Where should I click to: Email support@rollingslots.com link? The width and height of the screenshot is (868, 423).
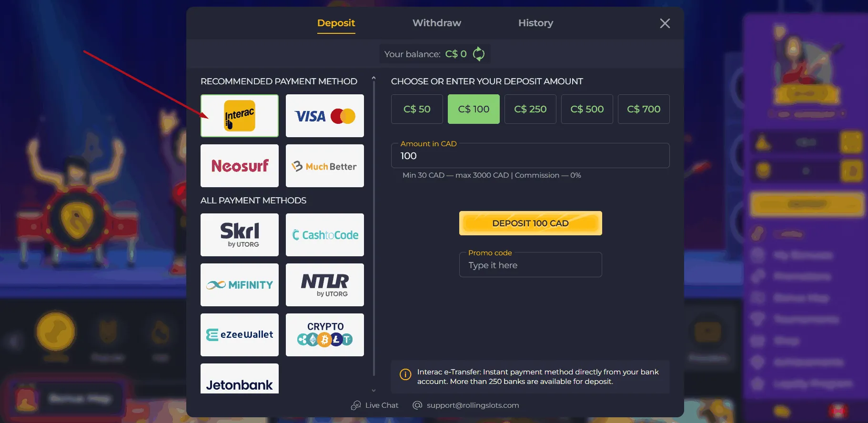coord(466,405)
